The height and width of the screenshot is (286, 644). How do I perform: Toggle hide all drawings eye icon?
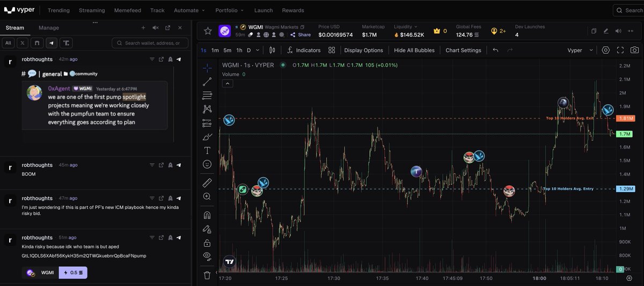(207, 256)
